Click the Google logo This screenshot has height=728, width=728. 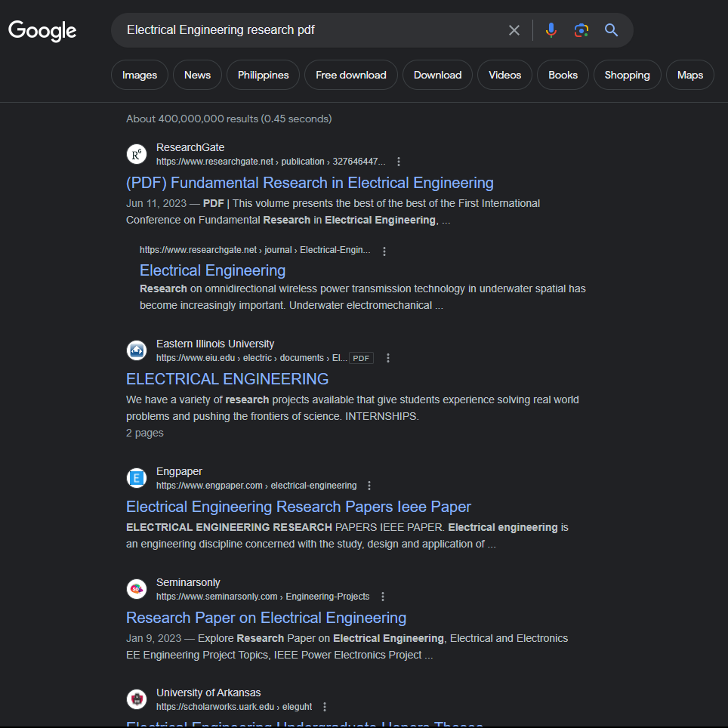coord(42,31)
